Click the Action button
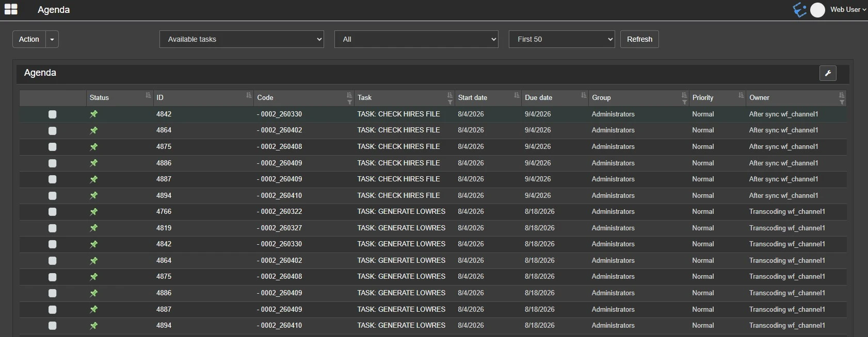This screenshot has width=868, height=337. pyautogui.click(x=29, y=39)
